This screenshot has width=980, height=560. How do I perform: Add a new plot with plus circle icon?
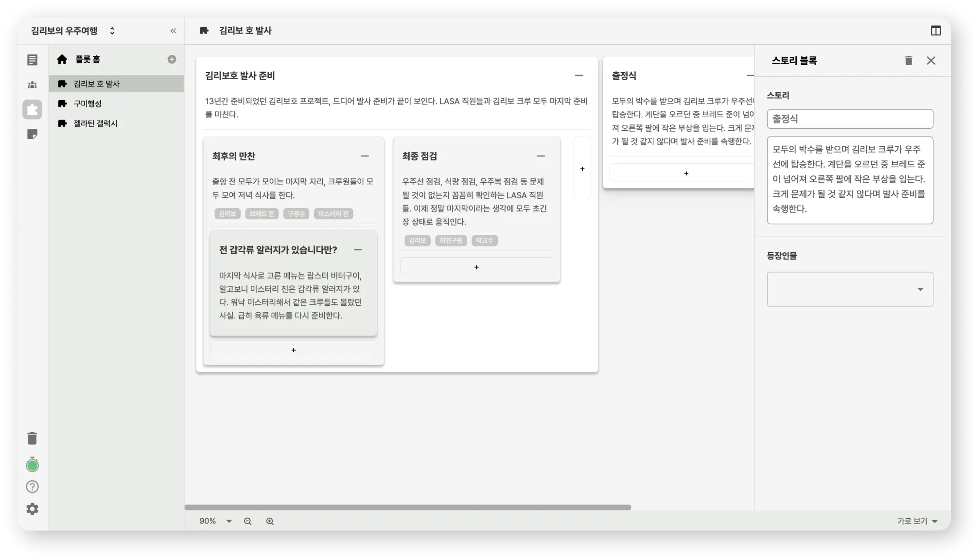tap(172, 59)
